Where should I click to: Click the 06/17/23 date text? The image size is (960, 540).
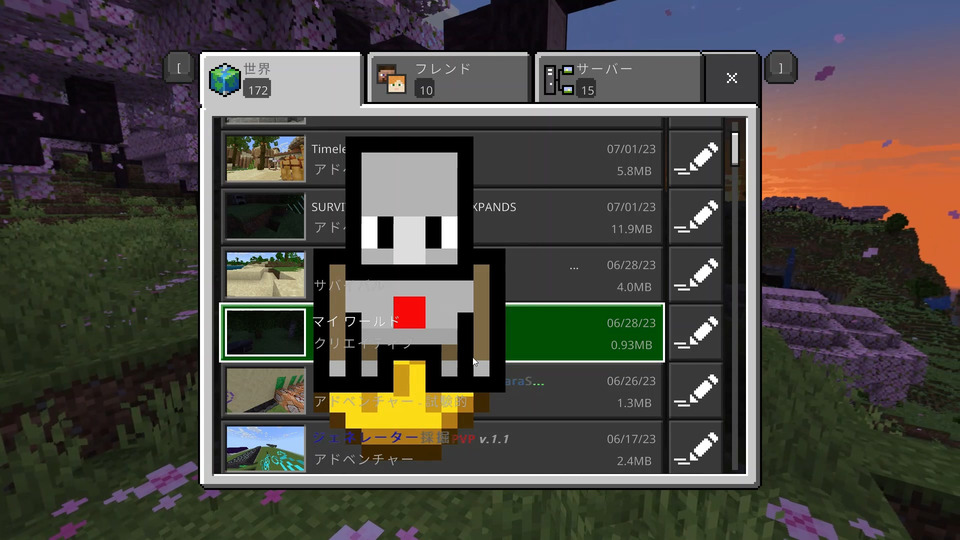pos(631,439)
